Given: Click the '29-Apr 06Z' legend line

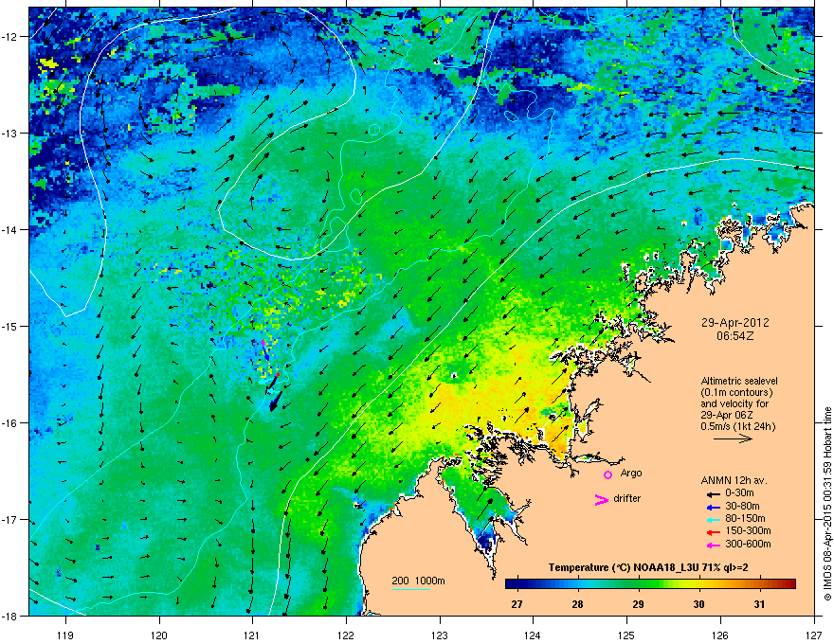Looking at the screenshot, I should pos(726,415).
